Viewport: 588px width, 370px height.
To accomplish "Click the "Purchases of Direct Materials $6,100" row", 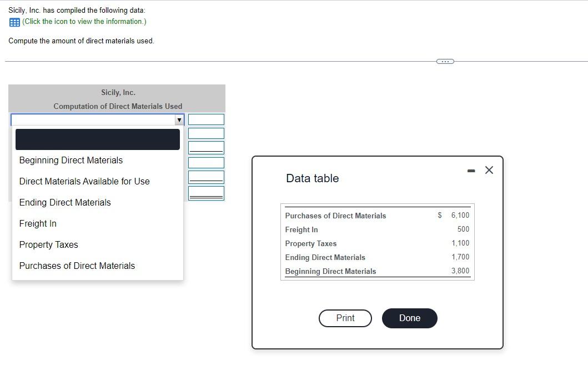I will tap(377, 216).
